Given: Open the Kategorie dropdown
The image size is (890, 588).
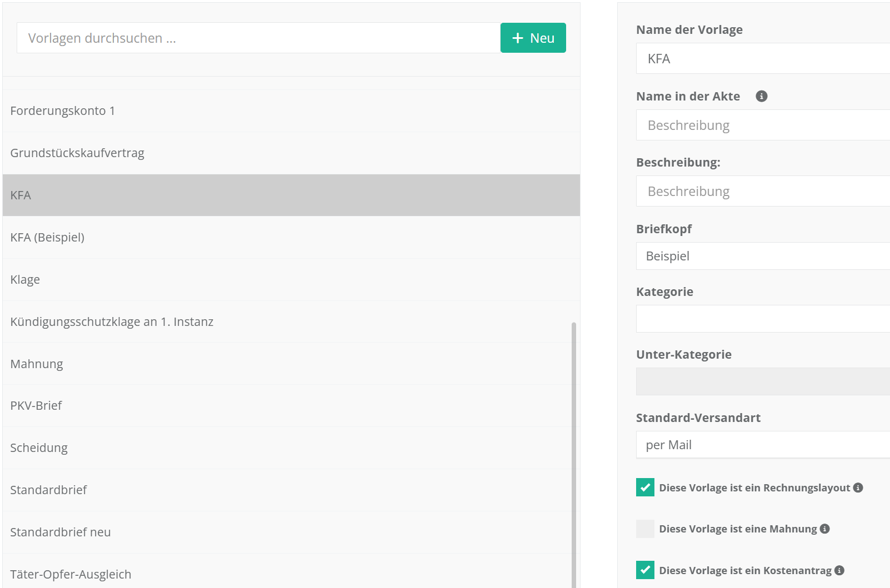Looking at the screenshot, I should [762, 319].
